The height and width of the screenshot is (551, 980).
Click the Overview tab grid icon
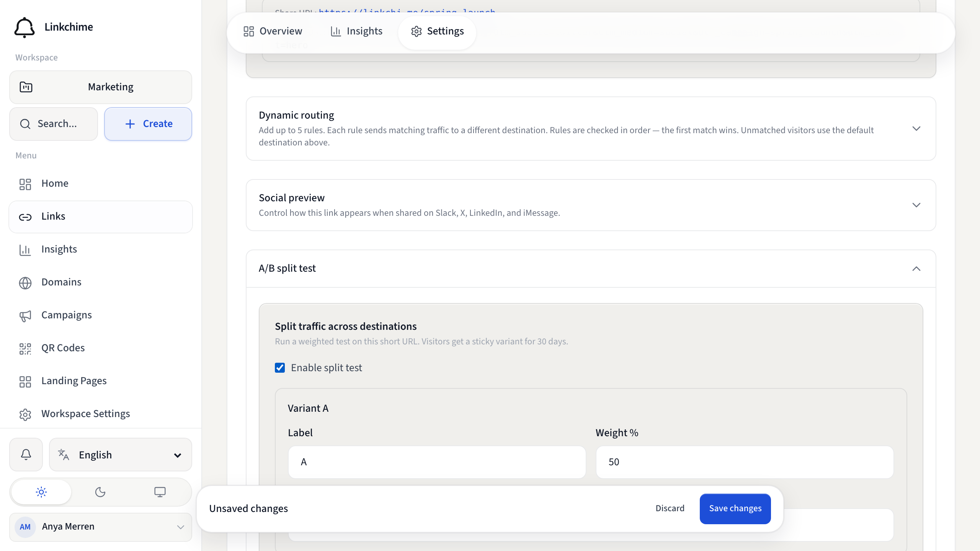[x=249, y=31]
